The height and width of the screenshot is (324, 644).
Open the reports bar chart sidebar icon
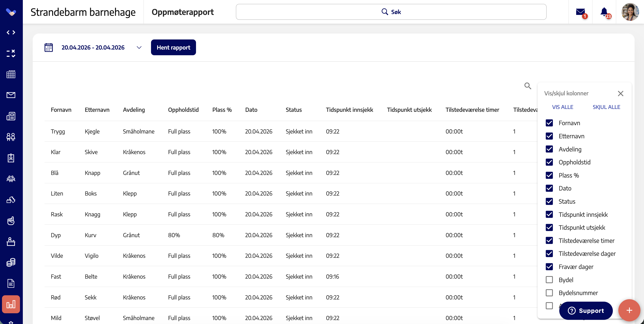pos(11,304)
